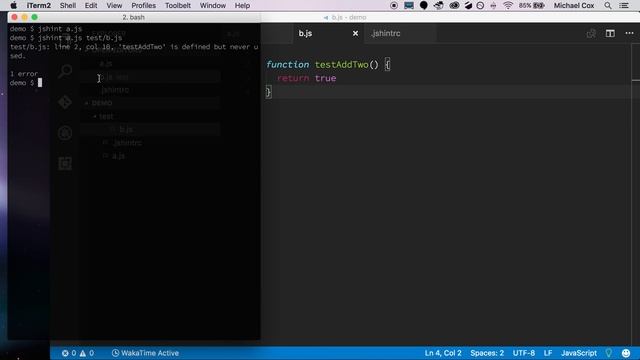Viewport: 640px width, 360px height.
Task: Click the screen recording menu bar icon
Action: pyautogui.click(x=393, y=6)
